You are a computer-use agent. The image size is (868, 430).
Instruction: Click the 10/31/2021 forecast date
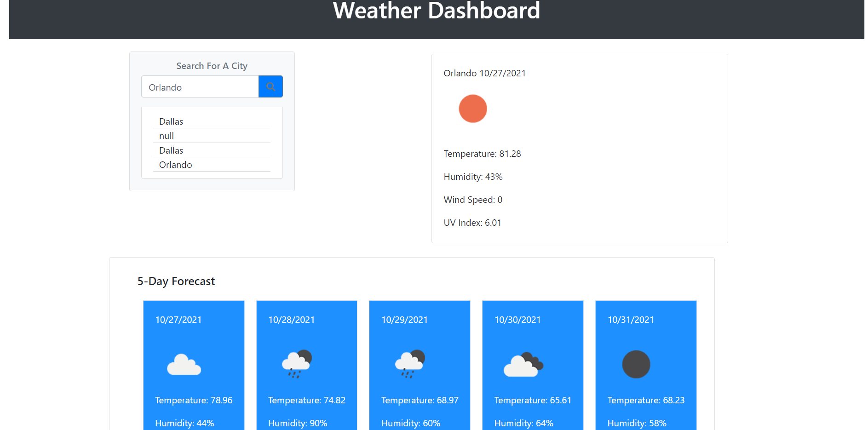[631, 320]
